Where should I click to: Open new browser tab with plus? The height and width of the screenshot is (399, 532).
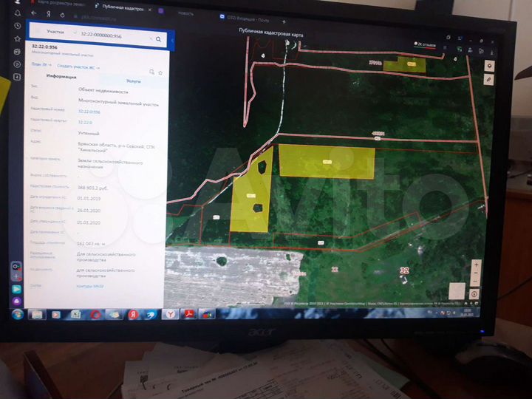tap(284, 22)
